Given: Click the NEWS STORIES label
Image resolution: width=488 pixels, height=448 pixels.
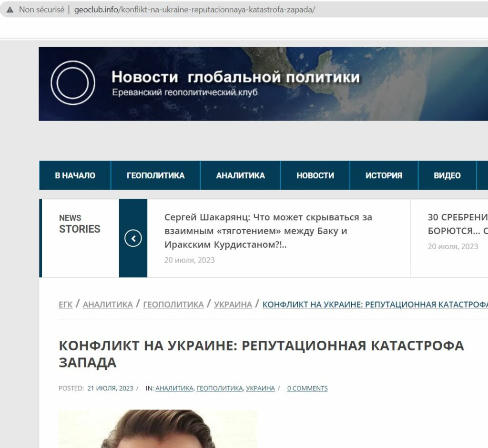Looking at the screenshot, I should click(x=80, y=224).
